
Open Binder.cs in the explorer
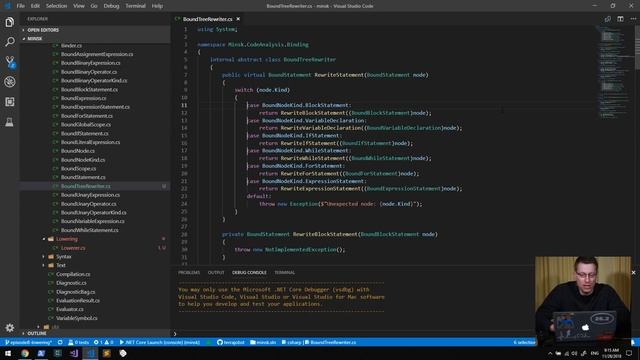[71, 45]
